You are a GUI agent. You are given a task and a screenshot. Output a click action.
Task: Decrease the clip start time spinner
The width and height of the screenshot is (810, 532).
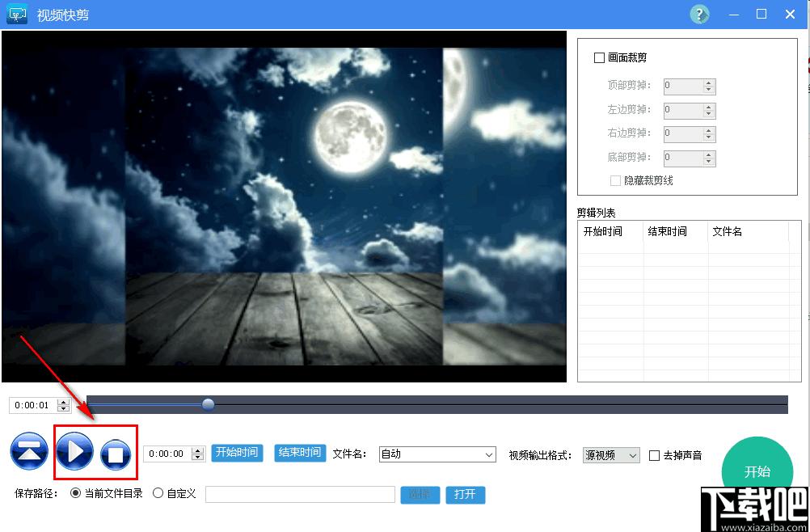[x=198, y=458]
